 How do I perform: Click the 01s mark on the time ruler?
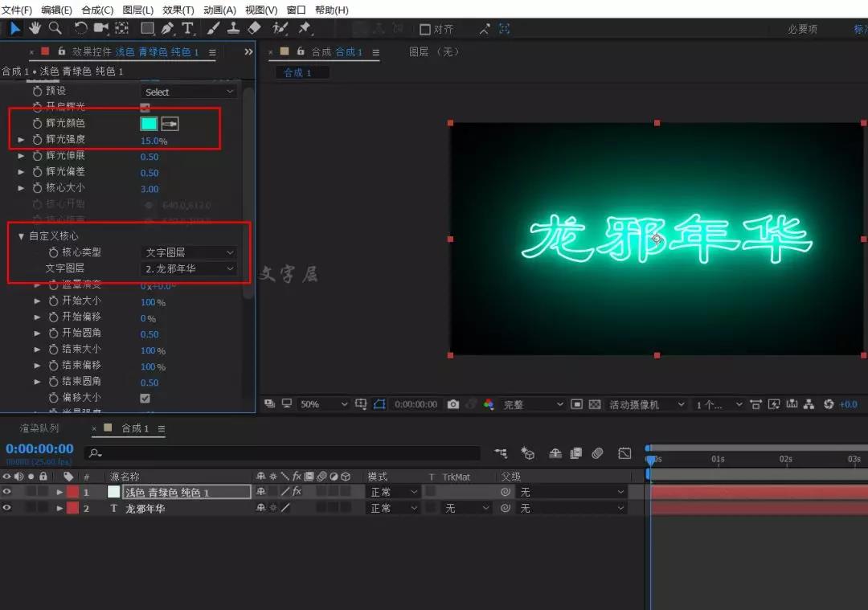pos(718,459)
